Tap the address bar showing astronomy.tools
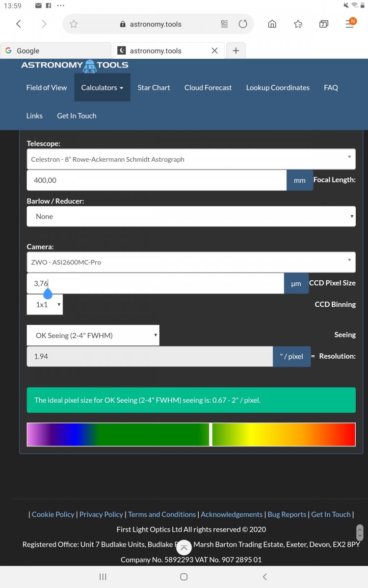368x588 pixels. tap(158, 24)
